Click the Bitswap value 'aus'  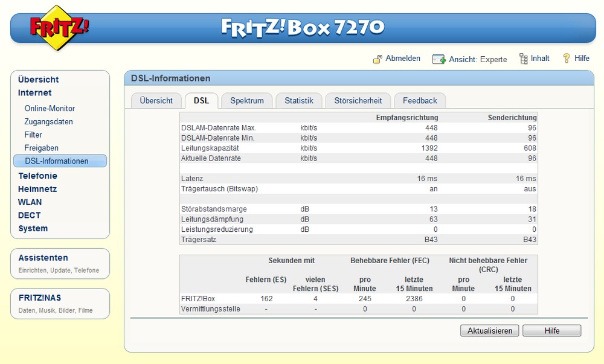530,189
